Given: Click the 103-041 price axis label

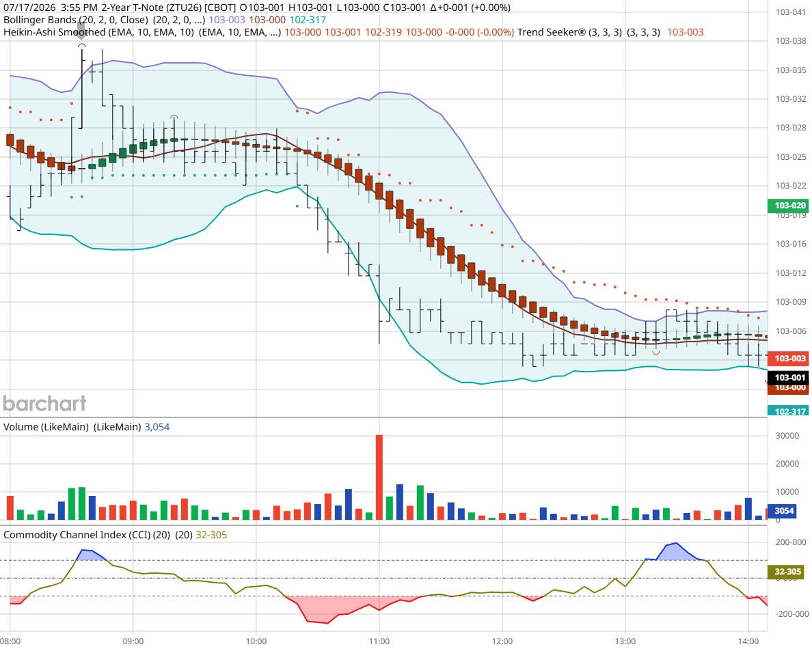Looking at the screenshot, I should [x=791, y=12].
